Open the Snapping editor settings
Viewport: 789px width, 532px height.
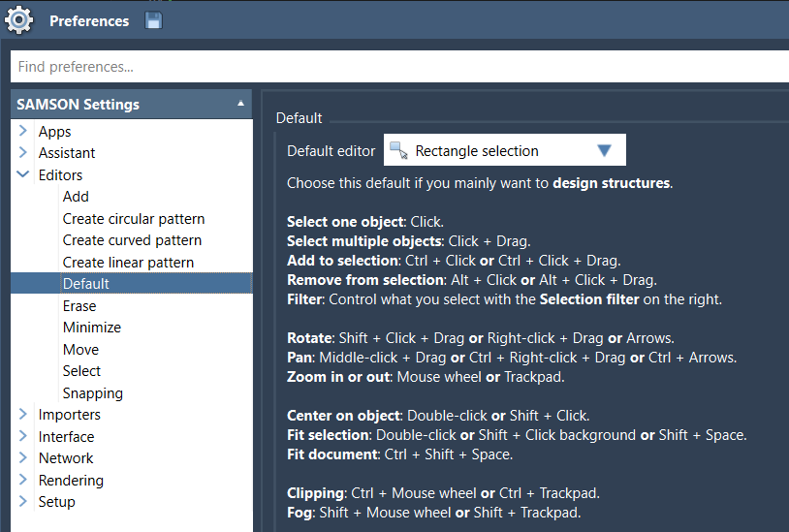[x=93, y=393]
